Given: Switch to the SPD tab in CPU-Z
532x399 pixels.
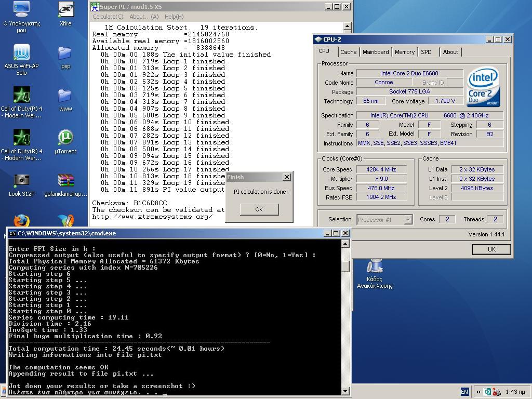Looking at the screenshot, I should 426,52.
